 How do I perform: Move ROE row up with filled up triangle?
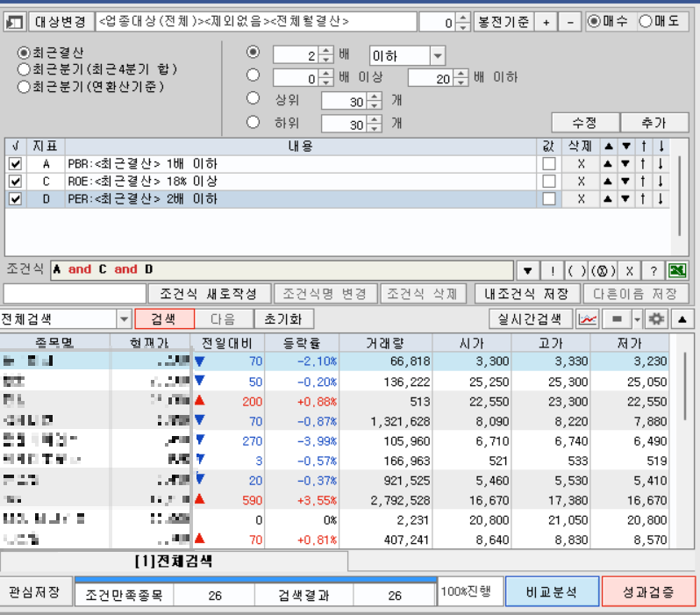pyautogui.click(x=608, y=182)
